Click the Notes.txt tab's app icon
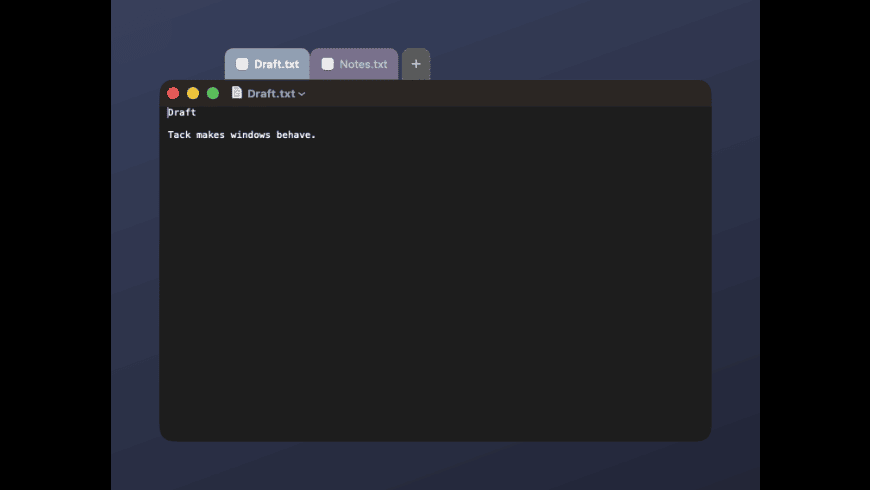 327,64
